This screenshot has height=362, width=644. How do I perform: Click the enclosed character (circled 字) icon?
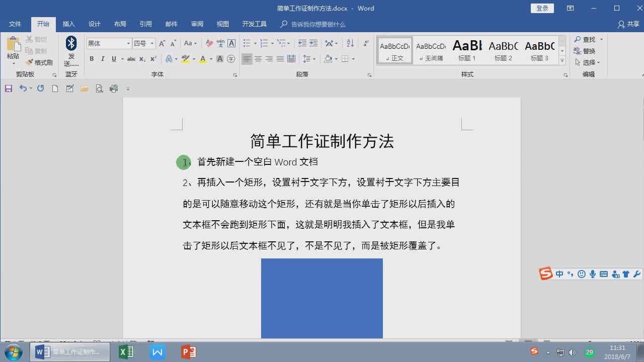(x=231, y=59)
